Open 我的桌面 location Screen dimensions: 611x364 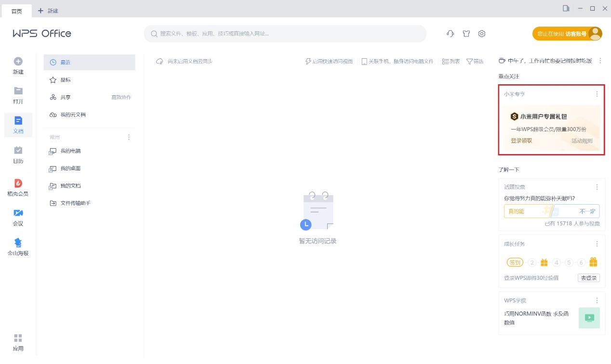coord(90,169)
